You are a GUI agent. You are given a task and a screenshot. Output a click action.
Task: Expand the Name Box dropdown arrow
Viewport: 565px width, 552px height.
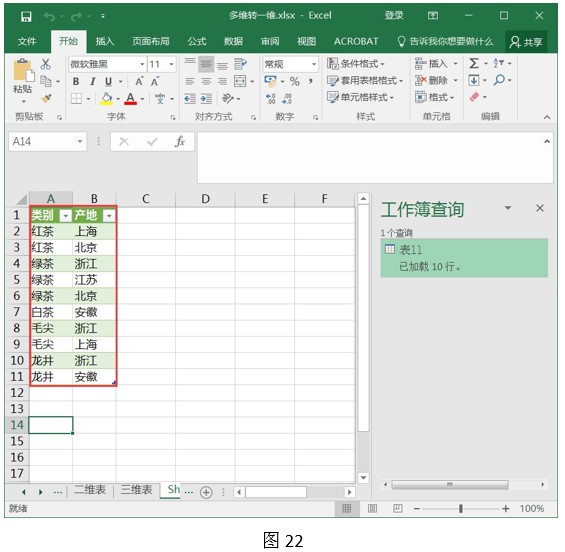[80, 142]
